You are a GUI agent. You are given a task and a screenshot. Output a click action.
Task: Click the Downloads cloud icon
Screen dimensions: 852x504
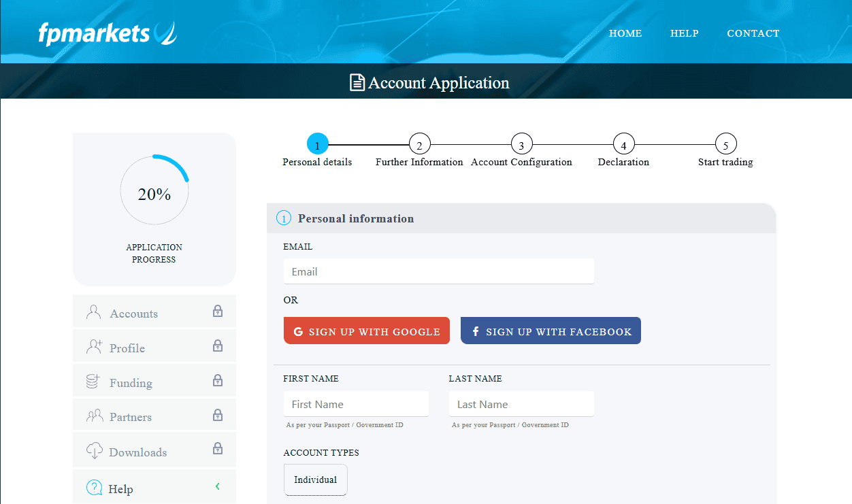95,450
